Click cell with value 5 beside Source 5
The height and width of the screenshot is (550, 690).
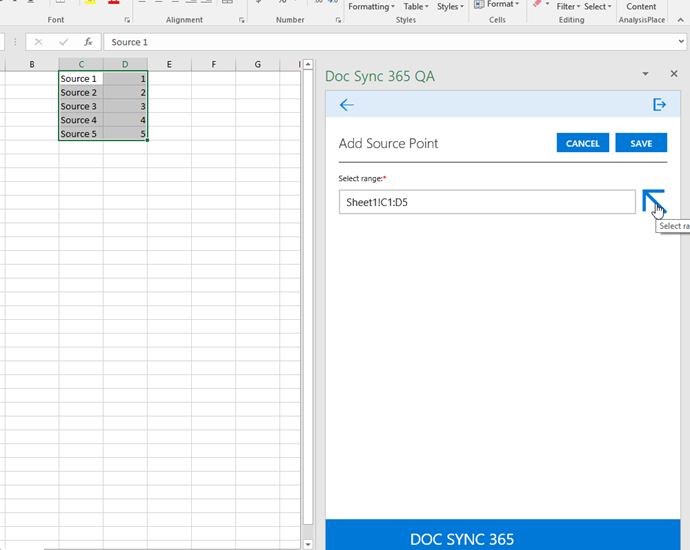pyautogui.click(x=125, y=133)
